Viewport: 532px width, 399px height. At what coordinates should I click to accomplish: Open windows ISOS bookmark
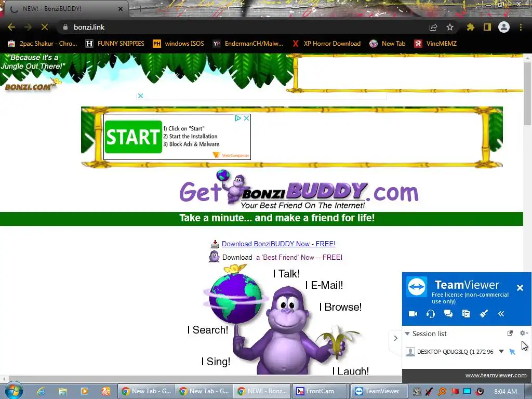[179, 44]
